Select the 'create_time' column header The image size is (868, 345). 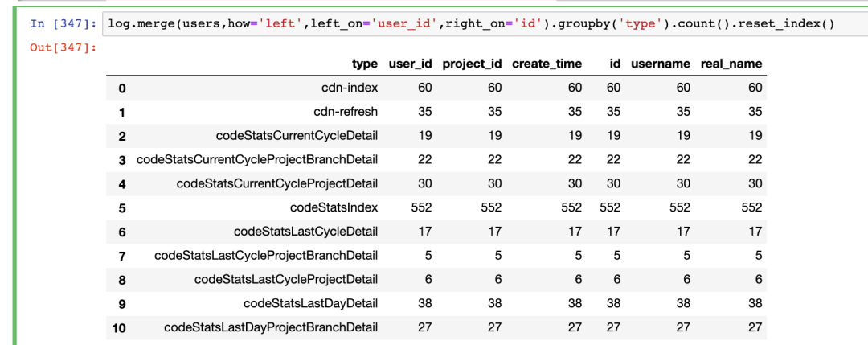tap(547, 64)
